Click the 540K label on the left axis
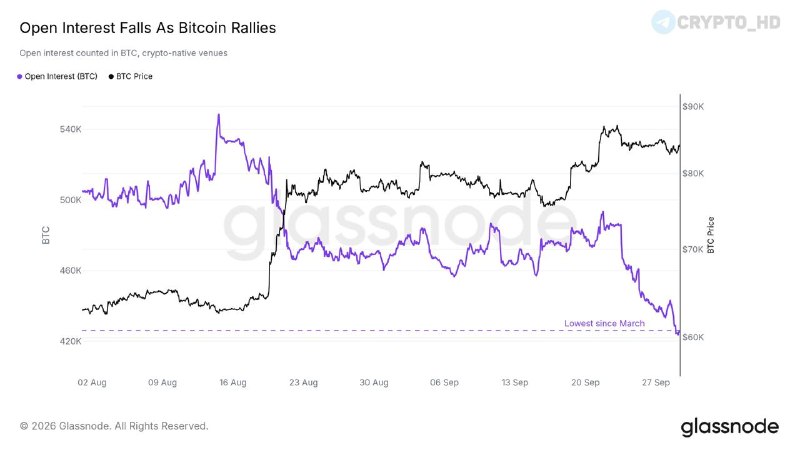 point(70,130)
